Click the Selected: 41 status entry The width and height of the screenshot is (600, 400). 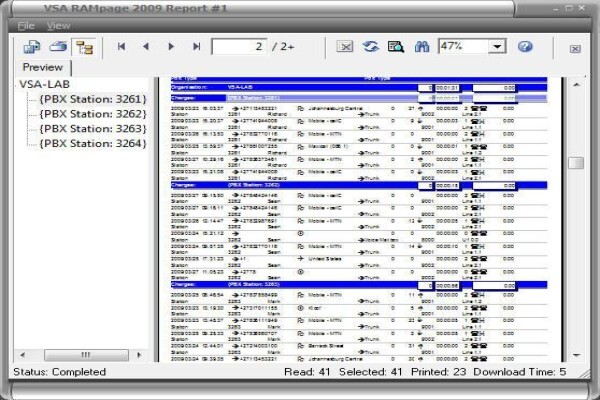click(370, 372)
